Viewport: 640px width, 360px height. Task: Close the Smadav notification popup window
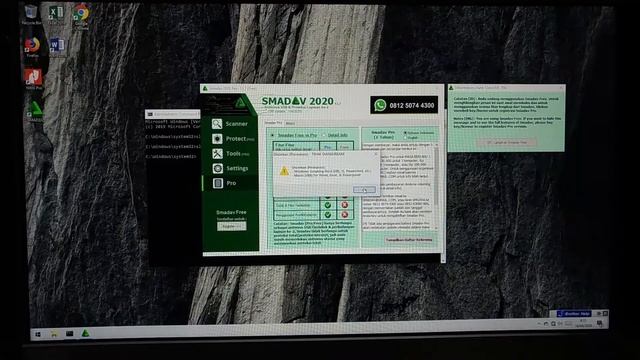coord(562,88)
